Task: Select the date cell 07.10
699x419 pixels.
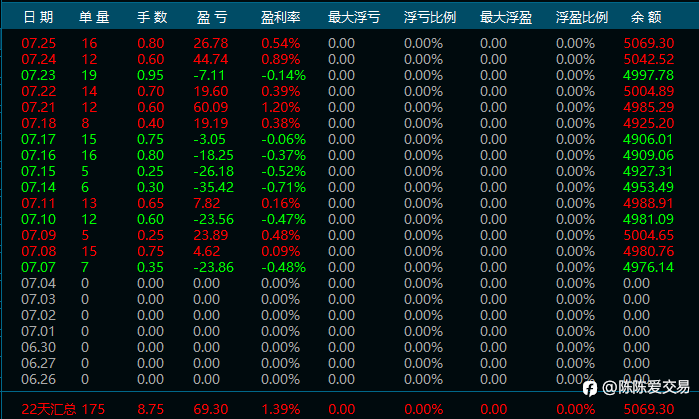Action: coord(39,219)
